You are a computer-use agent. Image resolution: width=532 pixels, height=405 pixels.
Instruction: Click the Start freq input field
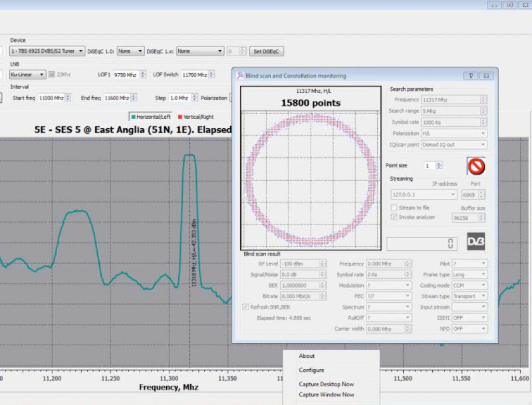pos(51,98)
